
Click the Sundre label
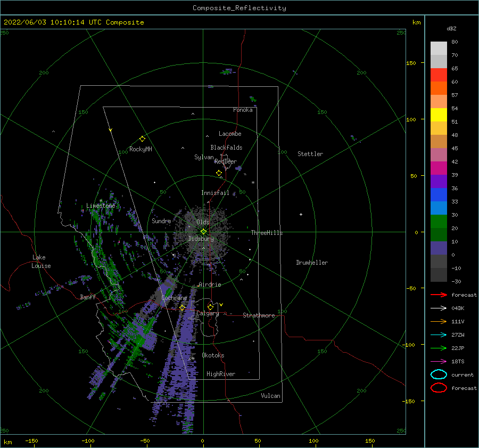pos(161,221)
